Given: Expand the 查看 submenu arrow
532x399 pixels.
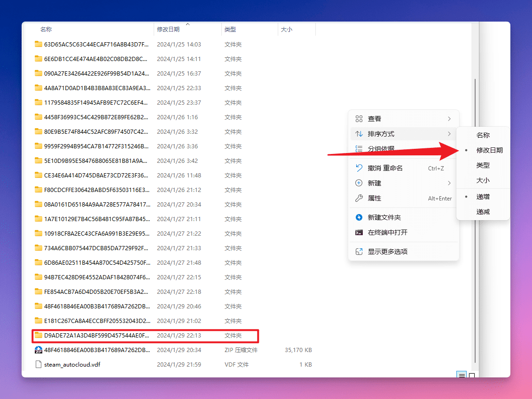Looking at the screenshot, I should point(449,119).
